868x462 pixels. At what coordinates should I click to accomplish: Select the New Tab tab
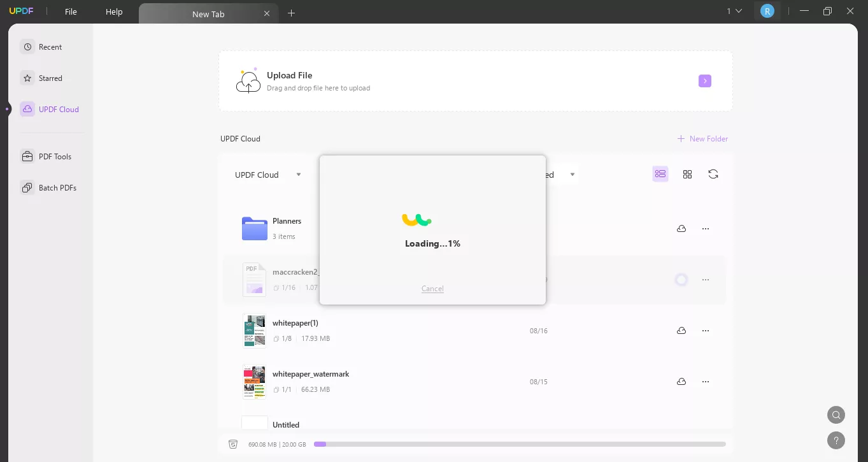click(x=208, y=14)
